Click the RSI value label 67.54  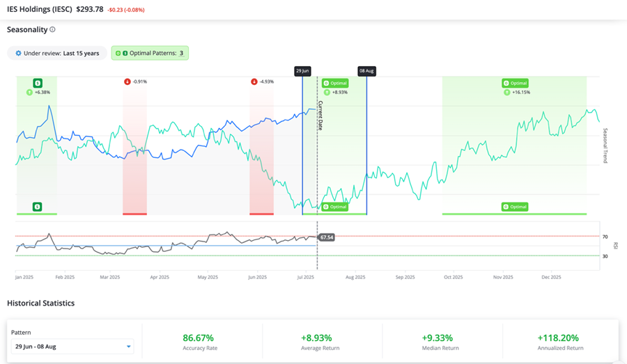(x=326, y=237)
